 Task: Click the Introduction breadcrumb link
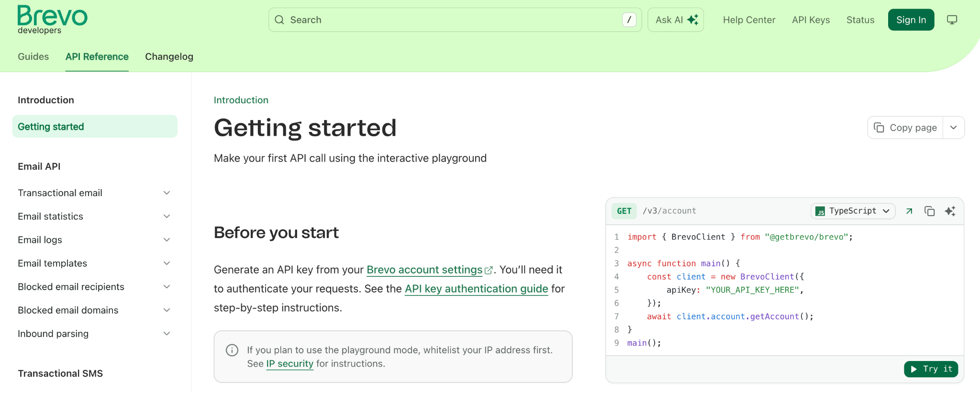[x=241, y=100]
